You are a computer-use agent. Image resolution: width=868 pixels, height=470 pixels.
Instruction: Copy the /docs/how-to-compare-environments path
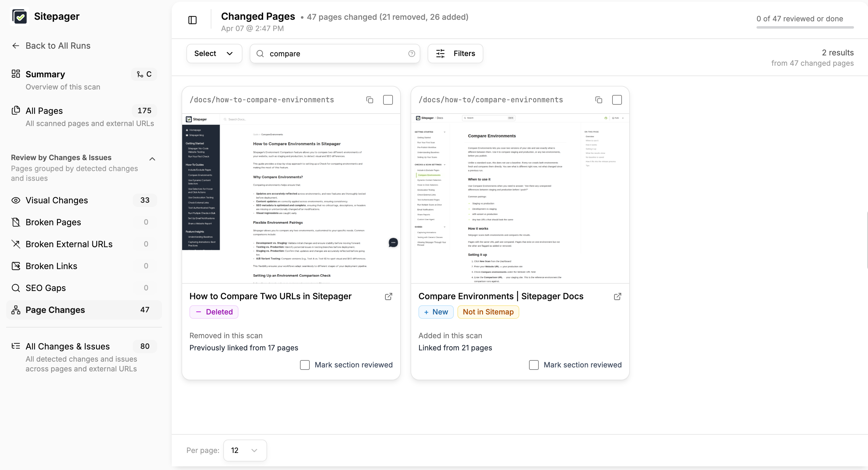[x=370, y=100]
